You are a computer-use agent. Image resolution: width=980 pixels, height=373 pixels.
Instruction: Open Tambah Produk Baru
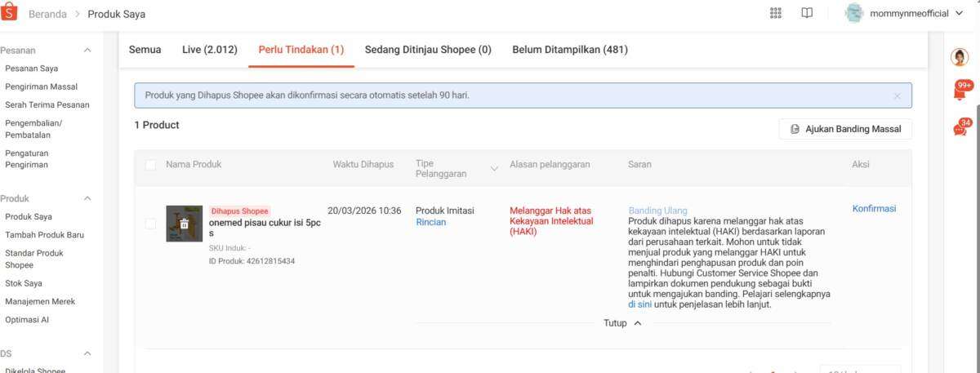point(44,234)
